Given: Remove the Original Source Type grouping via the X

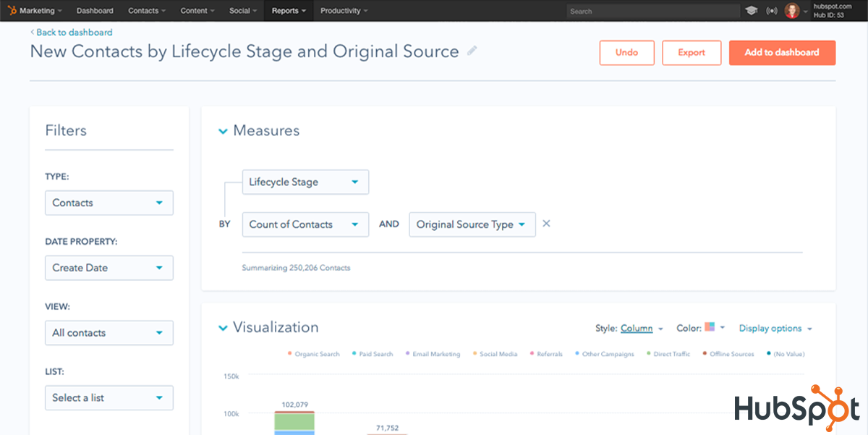Looking at the screenshot, I should click(x=546, y=224).
